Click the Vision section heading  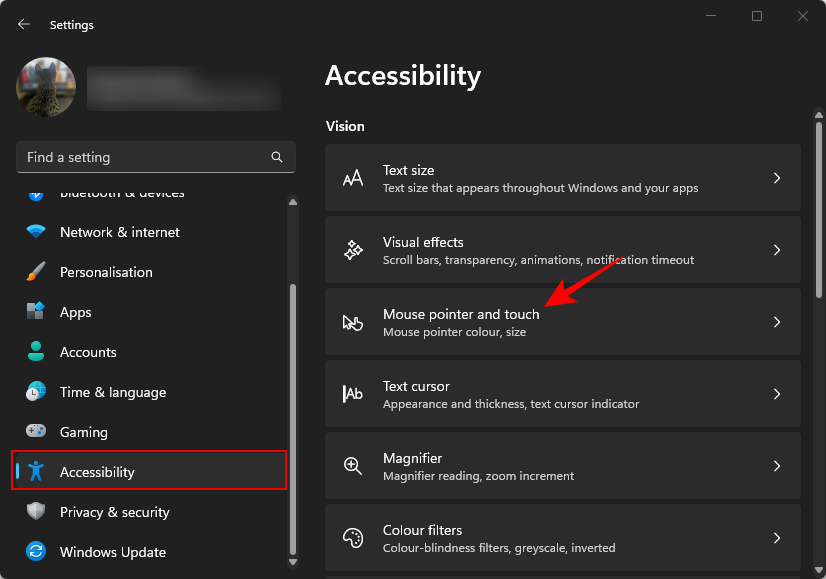(x=345, y=126)
